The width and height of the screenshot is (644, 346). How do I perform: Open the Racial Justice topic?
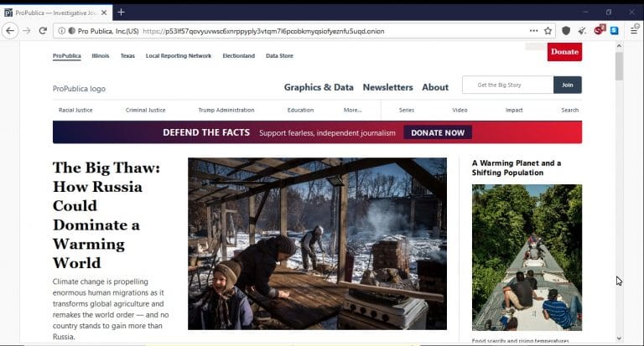(75, 110)
